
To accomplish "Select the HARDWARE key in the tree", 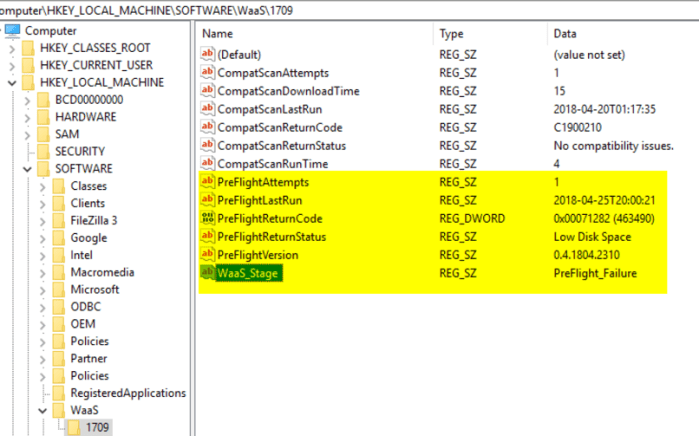I will click(x=85, y=117).
